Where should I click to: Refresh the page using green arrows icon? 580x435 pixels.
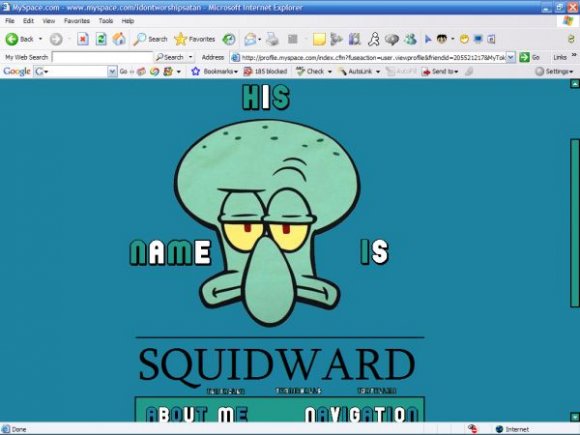coord(101,39)
